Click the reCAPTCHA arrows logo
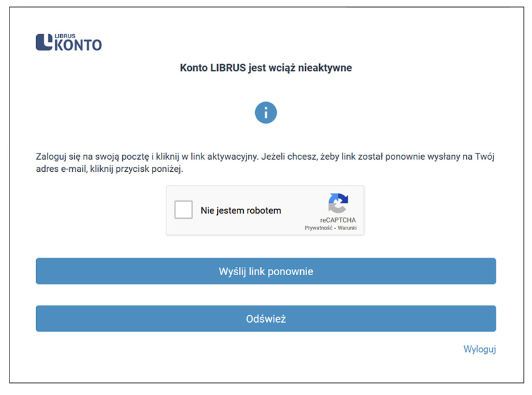Image resolution: width=532 pixels, height=395 pixels. (x=338, y=204)
